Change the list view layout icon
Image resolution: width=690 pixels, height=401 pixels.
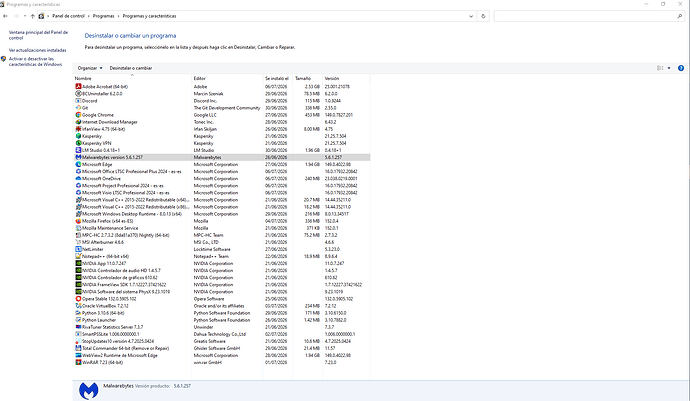pos(660,68)
